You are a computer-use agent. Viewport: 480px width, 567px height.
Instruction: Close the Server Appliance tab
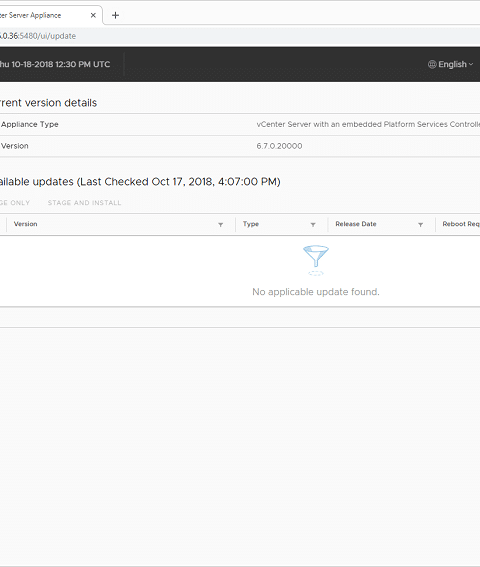[x=93, y=15]
